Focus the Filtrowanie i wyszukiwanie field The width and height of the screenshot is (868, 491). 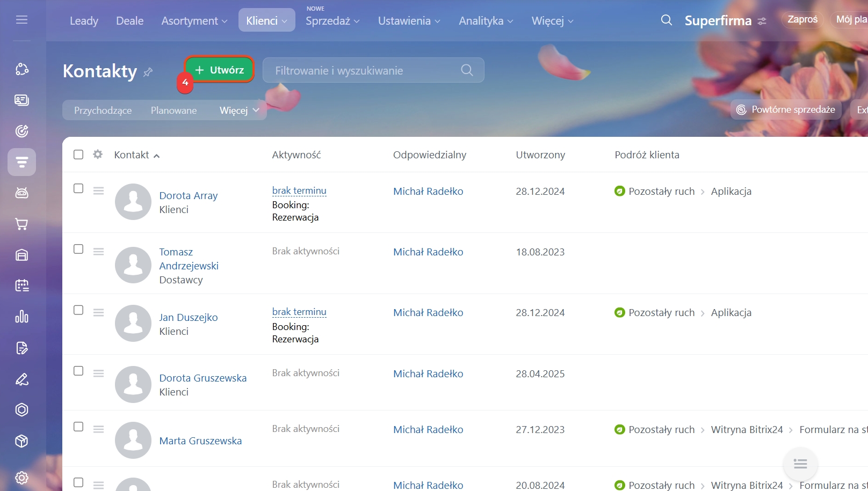(373, 70)
